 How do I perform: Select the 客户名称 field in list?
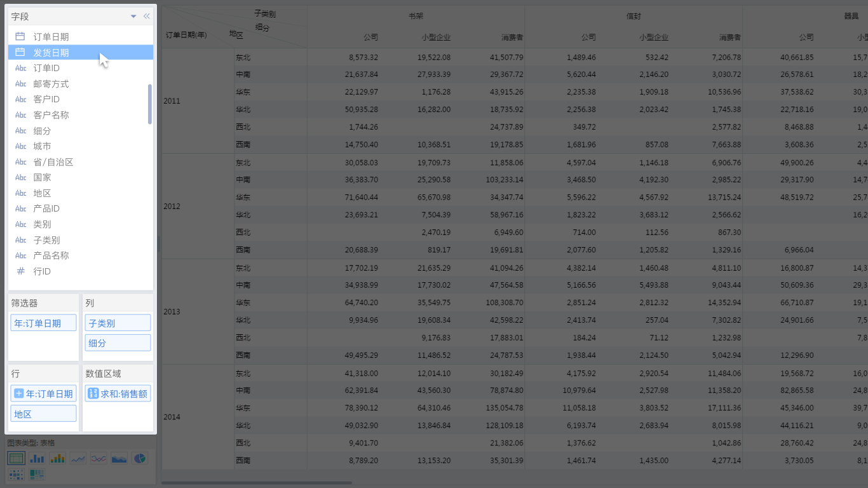click(x=51, y=115)
